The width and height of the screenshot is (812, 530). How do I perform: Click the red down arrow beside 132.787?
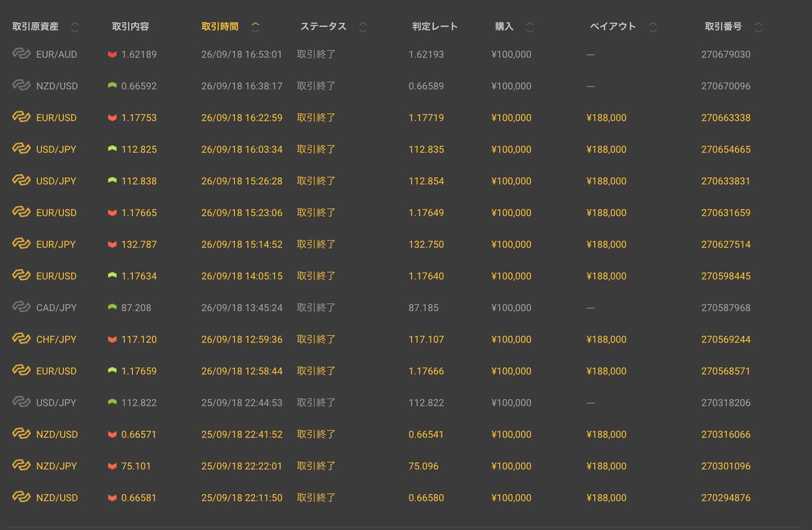pyautogui.click(x=112, y=245)
